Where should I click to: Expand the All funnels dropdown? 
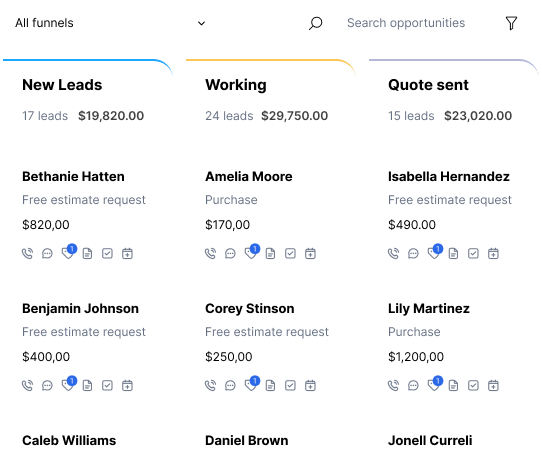(111, 23)
